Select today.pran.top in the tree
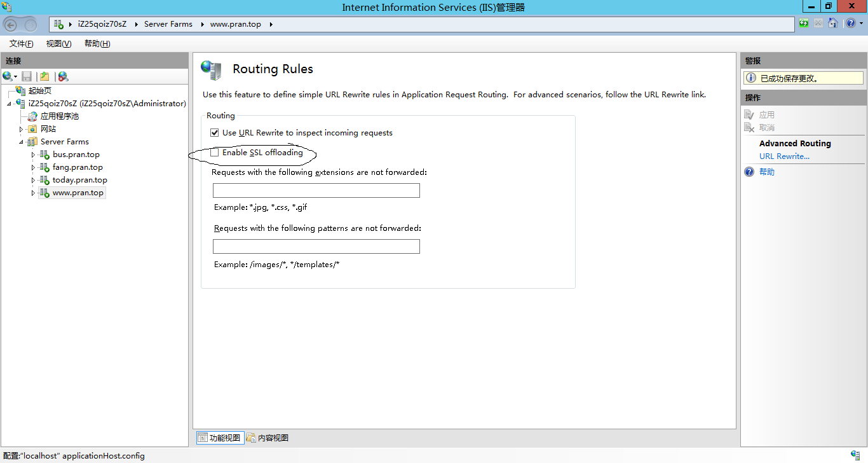The width and height of the screenshot is (868, 463). pyautogui.click(x=79, y=180)
